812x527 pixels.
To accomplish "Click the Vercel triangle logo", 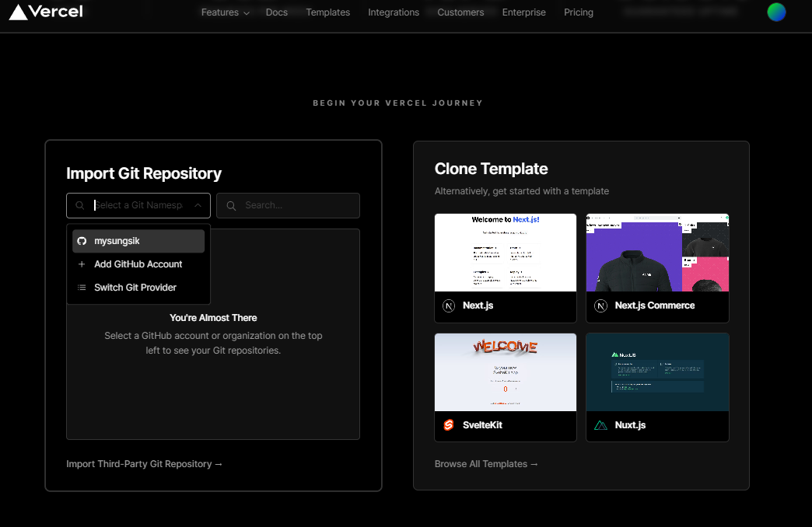I will point(18,12).
